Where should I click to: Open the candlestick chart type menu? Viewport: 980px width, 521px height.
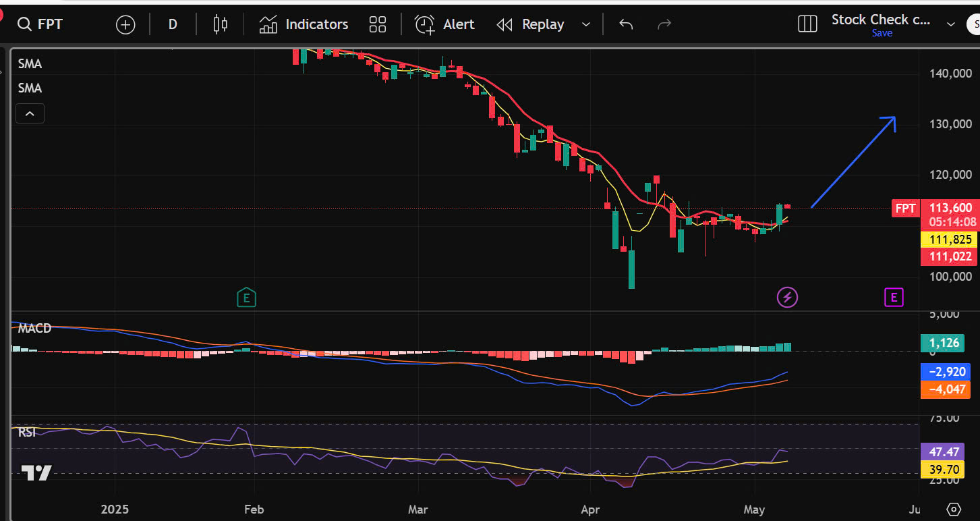point(220,25)
